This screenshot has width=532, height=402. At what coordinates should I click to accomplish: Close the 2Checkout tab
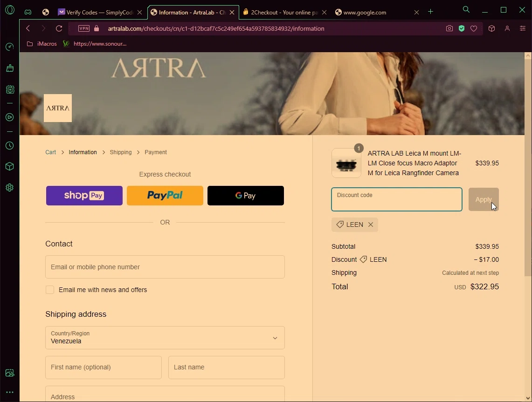click(325, 12)
